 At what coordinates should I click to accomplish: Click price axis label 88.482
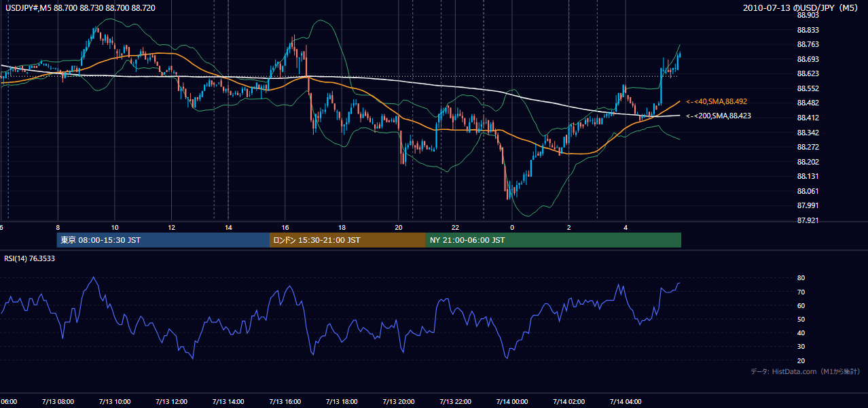[x=808, y=103]
